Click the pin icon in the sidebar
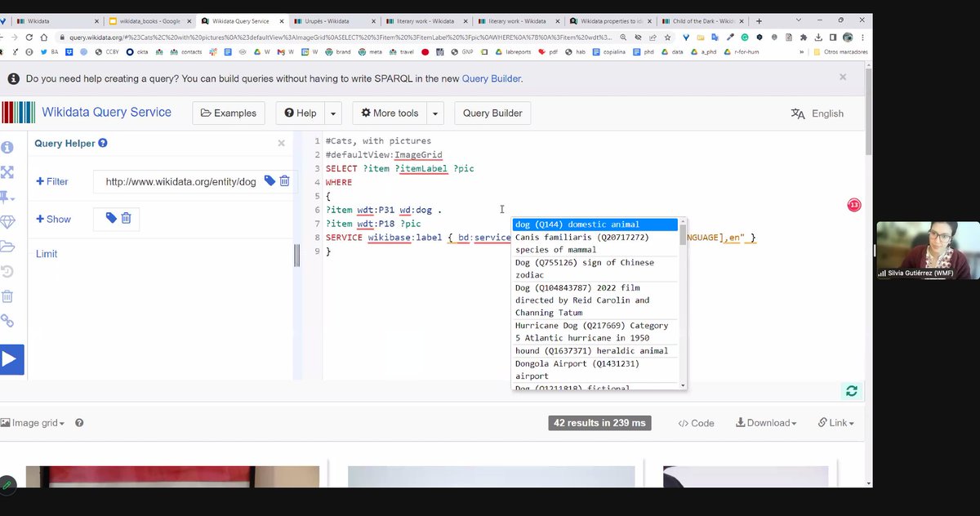This screenshot has height=516, width=980. point(7,197)
